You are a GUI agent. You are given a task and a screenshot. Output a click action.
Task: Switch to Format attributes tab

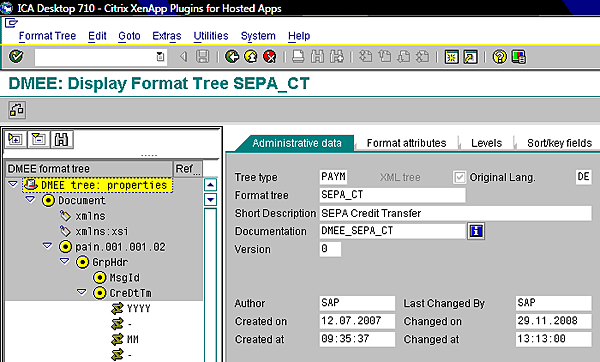coord(406,143)
